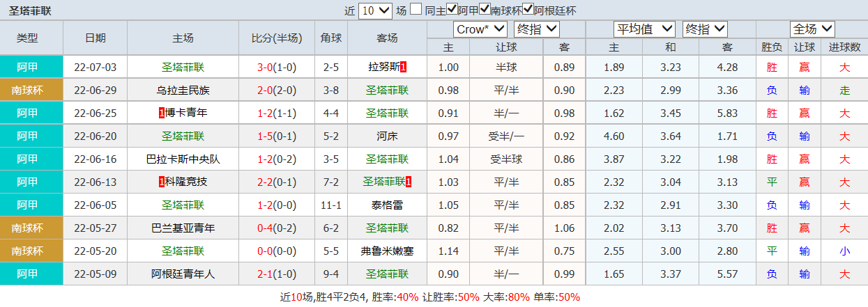Viewport: 868px width, 307px height.
Task: Click the away odds value 1.06
Action: 564,228
